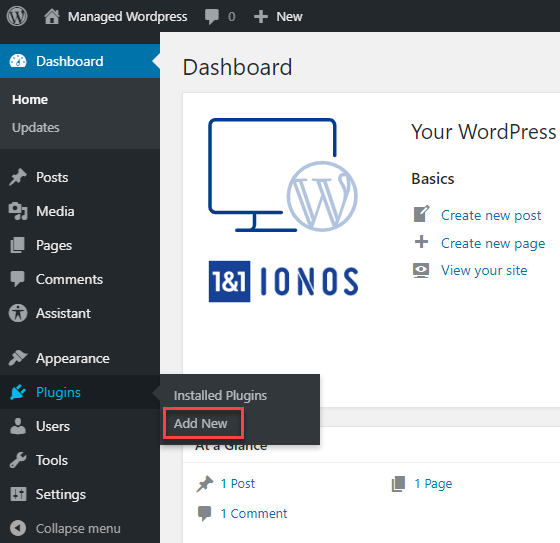The height and width of the screenshot is (543, 560).
Task: Click the Create new post edit icon
Action: [421, 214]
